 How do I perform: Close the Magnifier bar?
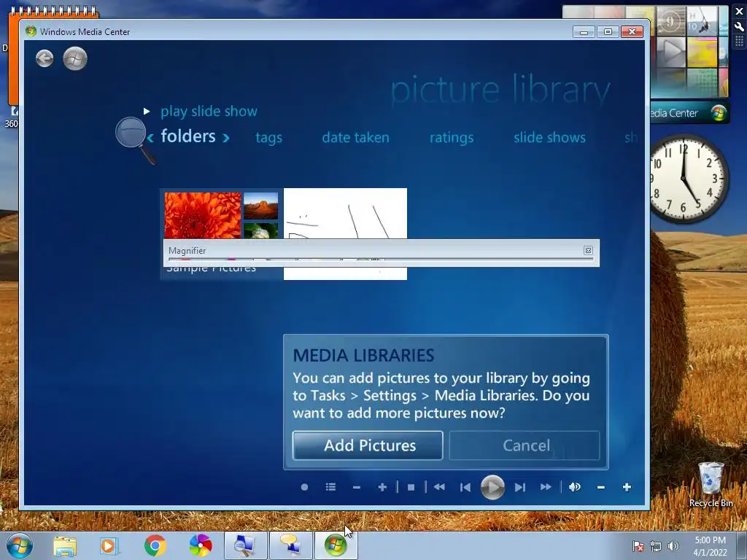[x=588, y=251]
